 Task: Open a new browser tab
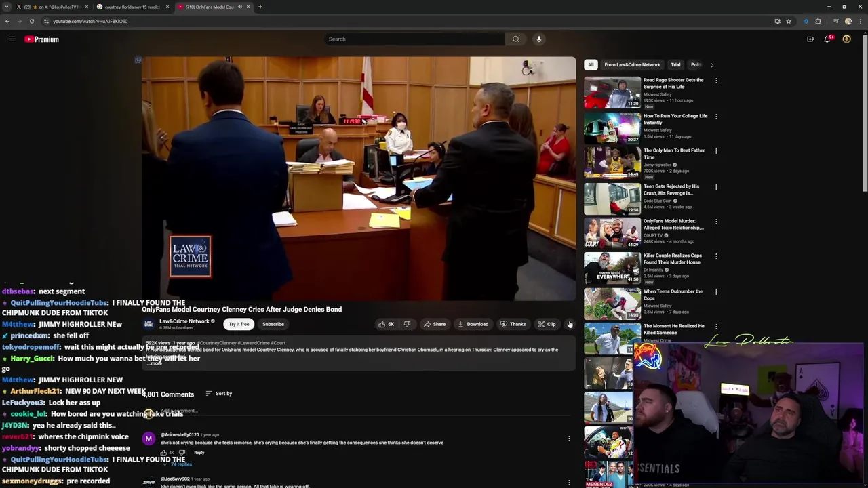point(260,7)
